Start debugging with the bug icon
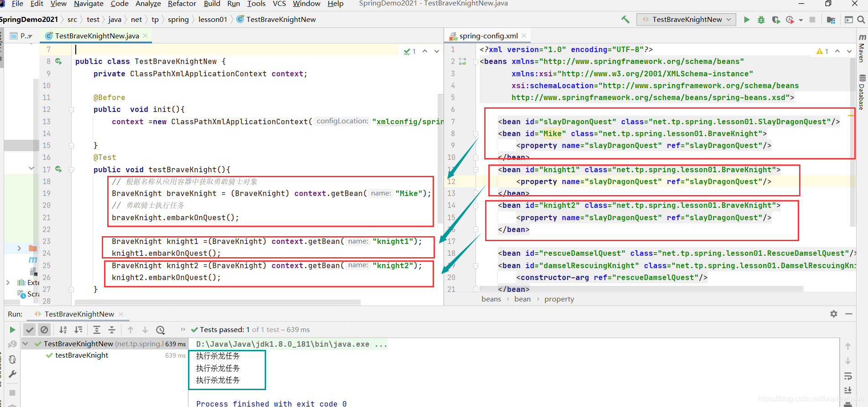Image resolution: width=868 pixels, height=407 pixels. 761,20
